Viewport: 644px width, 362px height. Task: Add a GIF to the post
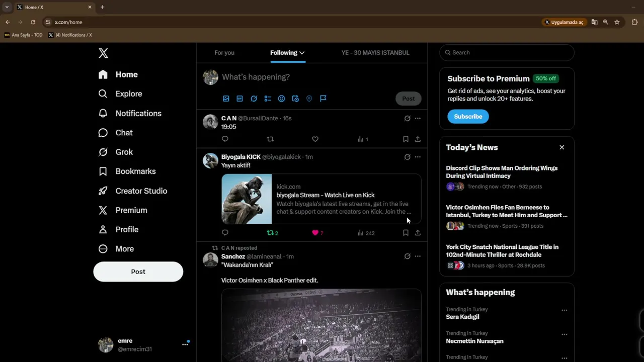240,99
